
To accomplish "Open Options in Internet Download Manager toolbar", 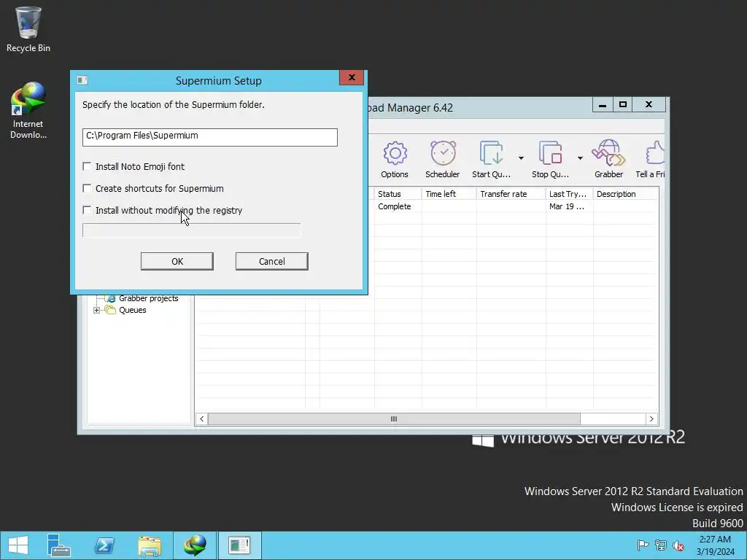I will tap(395, 160).
